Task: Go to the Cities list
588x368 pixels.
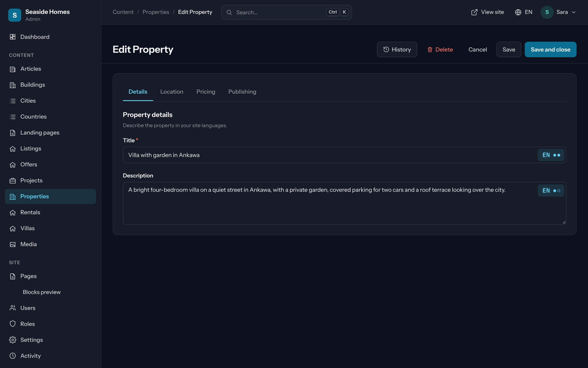Action: pos(50,101)
